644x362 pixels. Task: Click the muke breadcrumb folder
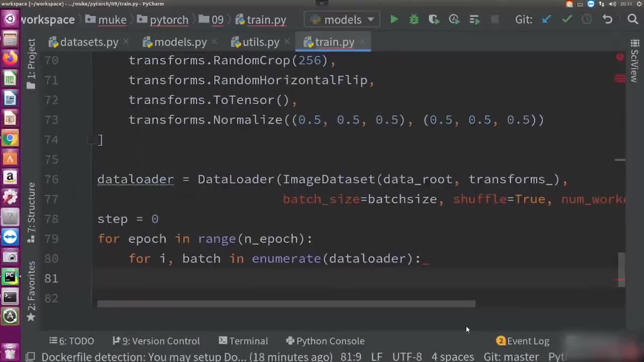pos(106,20)
